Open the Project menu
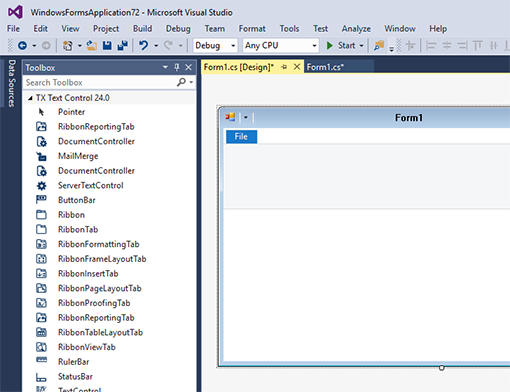Viewport: 510px width, 392px height. [x=106, y=29]
